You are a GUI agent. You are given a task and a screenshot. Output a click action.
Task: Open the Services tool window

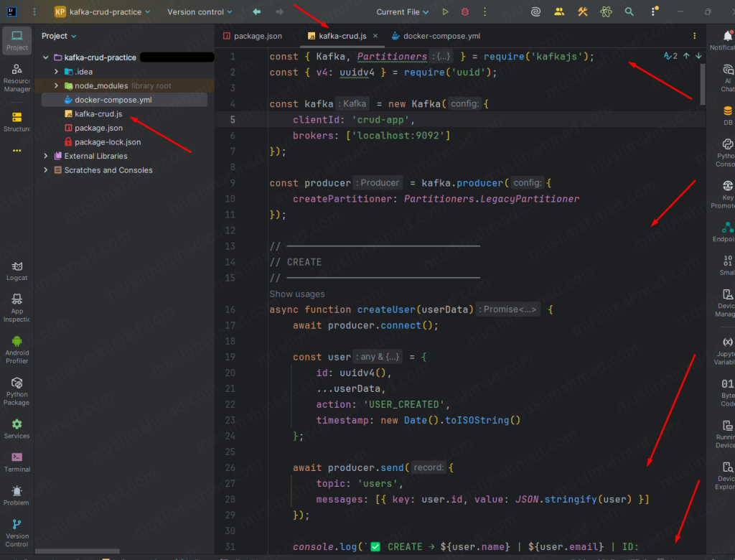17,429
